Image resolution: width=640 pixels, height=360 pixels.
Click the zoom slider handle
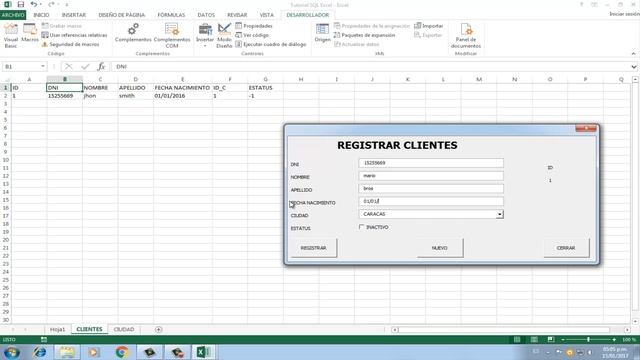point(588,340)
